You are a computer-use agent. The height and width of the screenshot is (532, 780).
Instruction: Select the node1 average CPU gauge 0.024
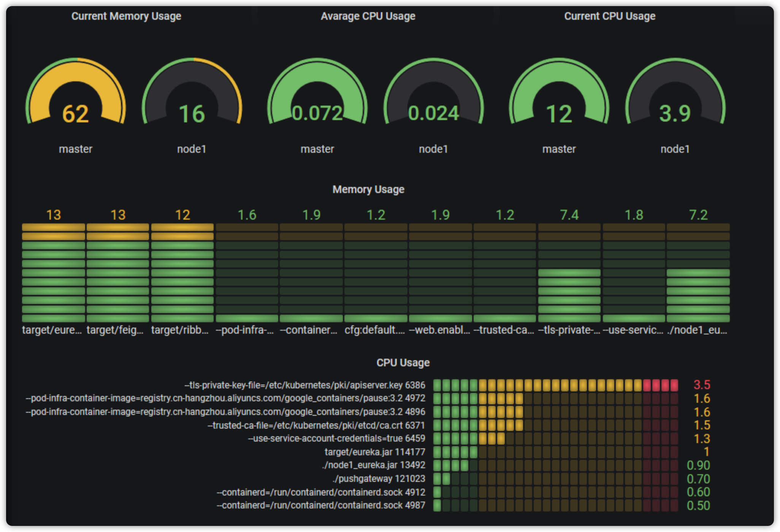[x=434, y=91]
